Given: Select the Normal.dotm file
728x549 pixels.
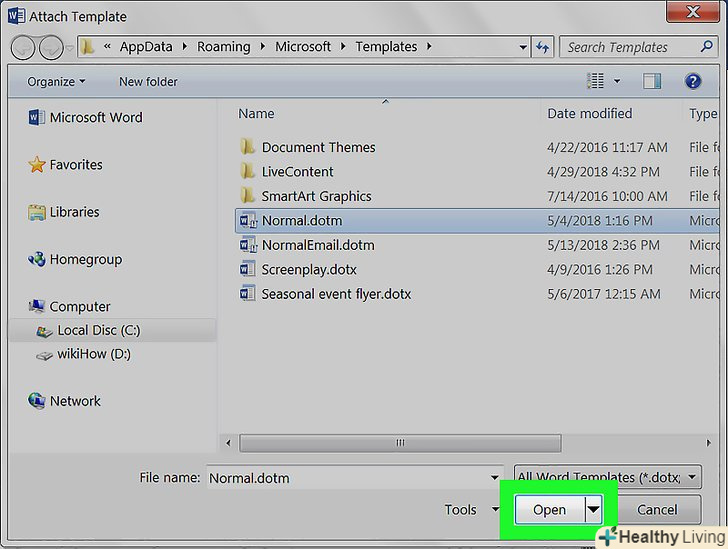Looking at the screenshot, I should pos(477,221).
